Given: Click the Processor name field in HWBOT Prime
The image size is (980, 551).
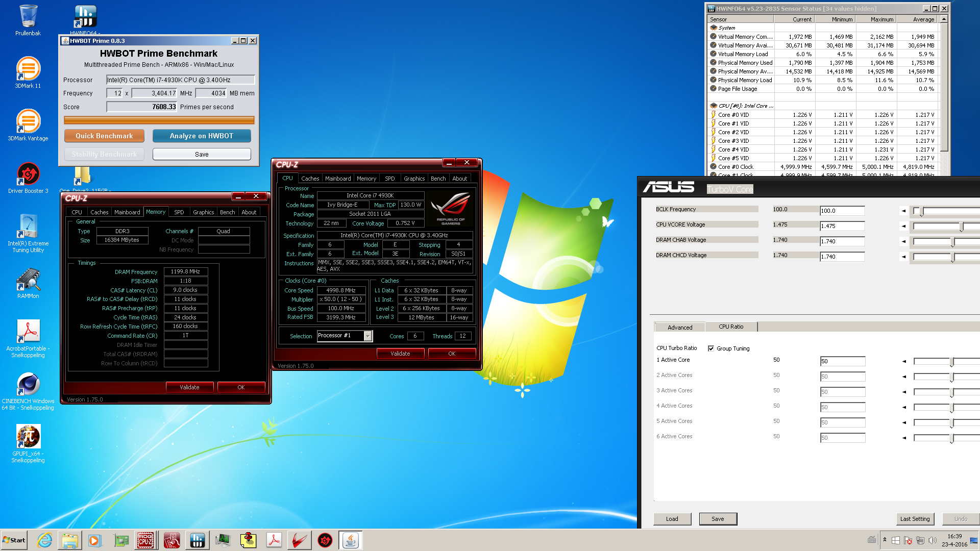Looking at the screenshot, I should pyautogui.click(x=180, y=80).
